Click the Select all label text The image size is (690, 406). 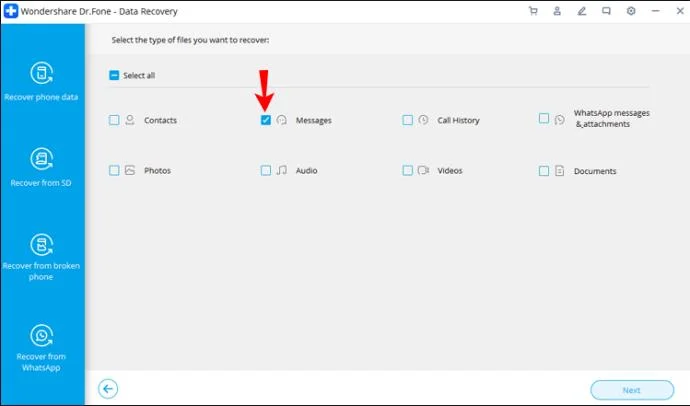pyautogui.click(x=139, y=75)
